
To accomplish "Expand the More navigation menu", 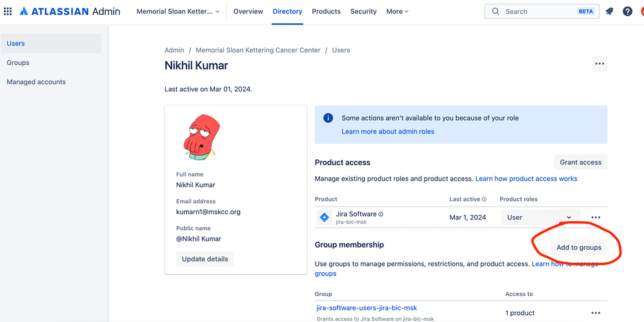I will click(397, 12).
